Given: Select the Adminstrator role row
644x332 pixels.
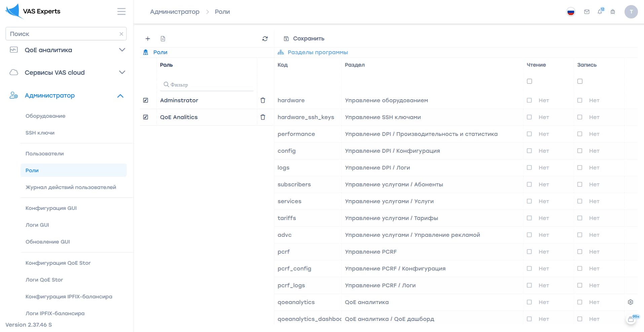Looking at the screenshot, I should [x=206, y=100].
